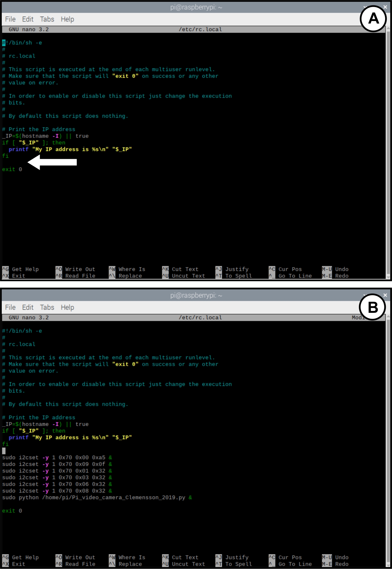The image size is (392, 569).
Task: Click 'GNU nano 3.2' header in top window
Action: click(x=29, y=29)
